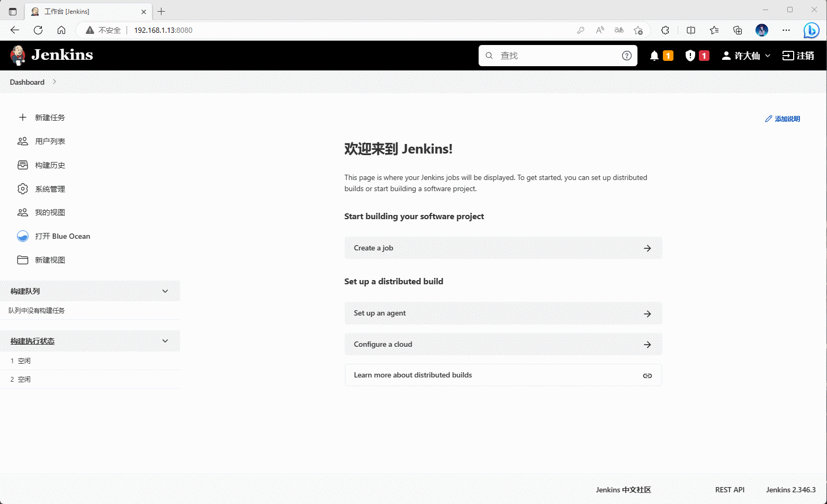Viewport: 827px width, 504px height.
Task: Click the Set up an agent button
Action: [503, 313]
